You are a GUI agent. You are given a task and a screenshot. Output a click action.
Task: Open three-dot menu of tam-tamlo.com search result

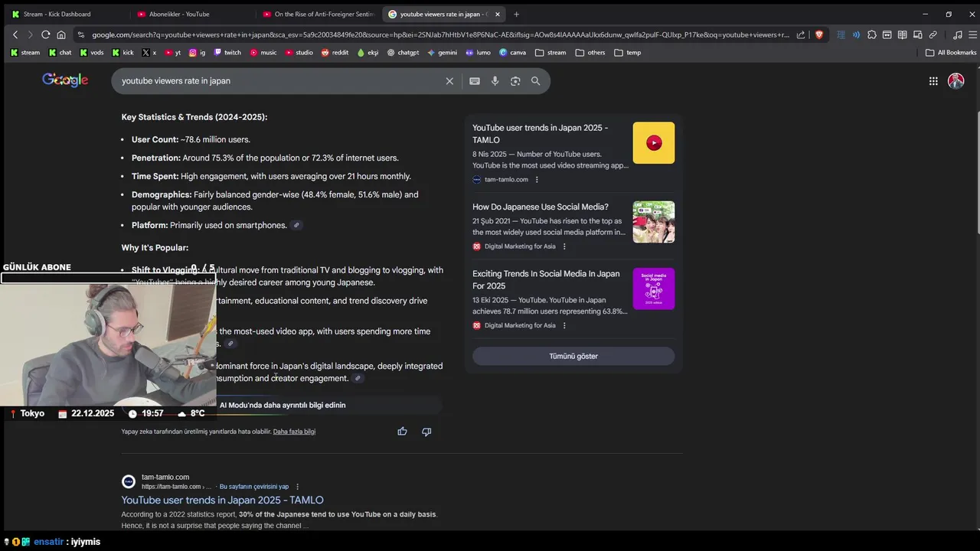pyautogui.click(x=297, y=487)
